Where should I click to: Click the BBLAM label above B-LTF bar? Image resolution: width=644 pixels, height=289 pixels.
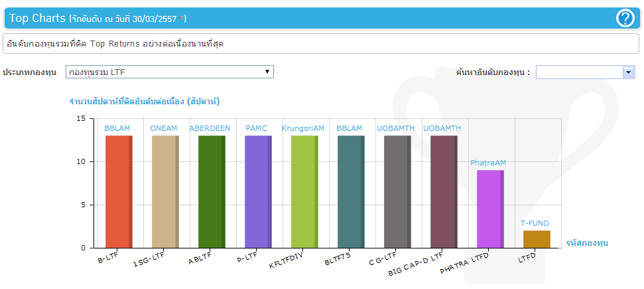tap(117, 128)
